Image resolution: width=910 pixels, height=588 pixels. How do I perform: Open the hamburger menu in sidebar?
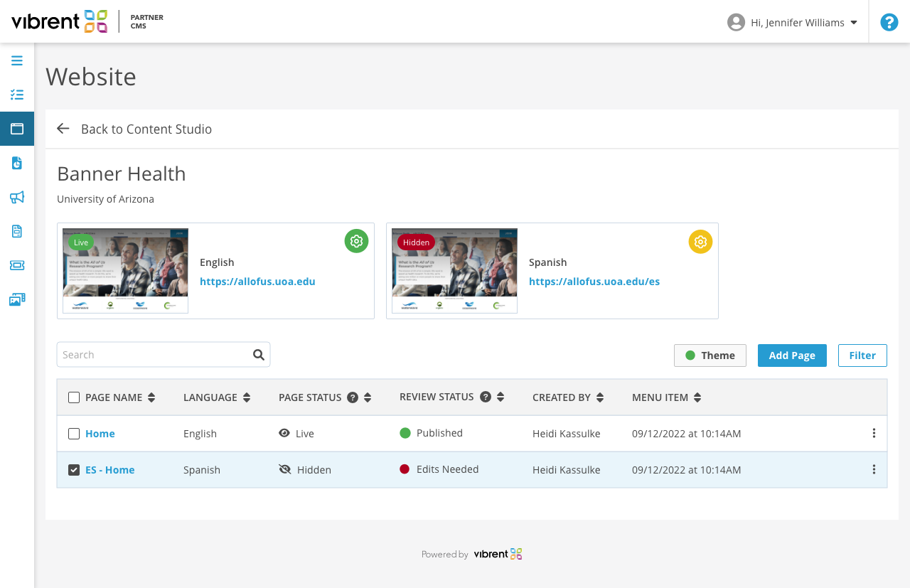pos(17,60)
